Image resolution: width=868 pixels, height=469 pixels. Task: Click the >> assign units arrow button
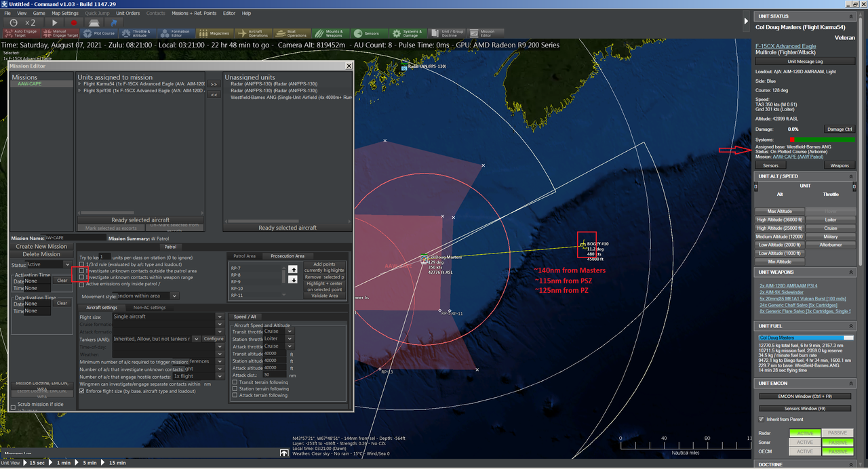click(x=214, y=85)
